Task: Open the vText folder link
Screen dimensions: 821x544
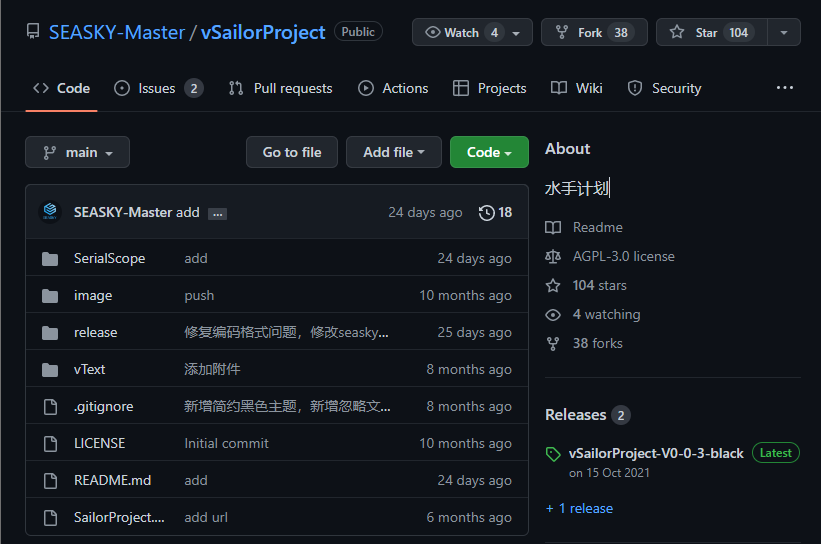Action: tap(90, 370)
